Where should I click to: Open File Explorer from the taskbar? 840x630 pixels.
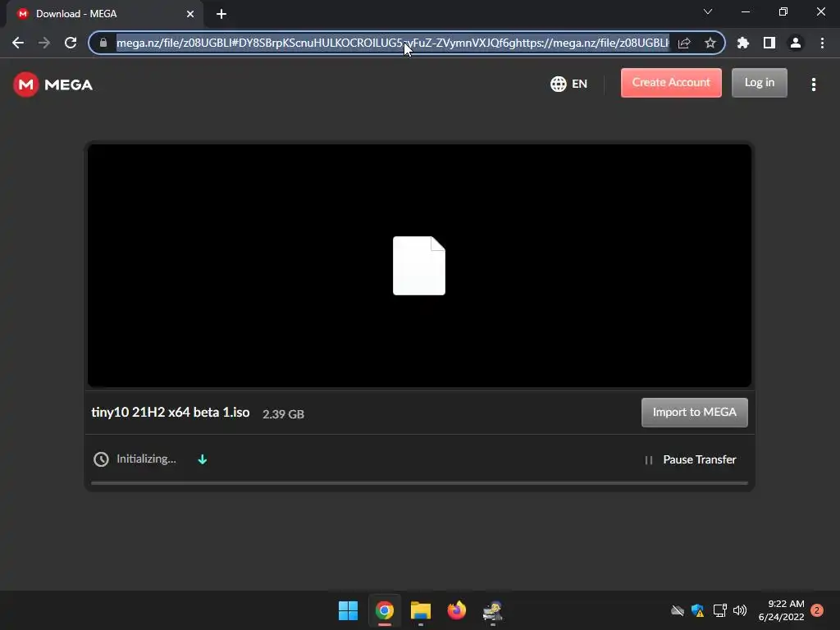(421, 610)
